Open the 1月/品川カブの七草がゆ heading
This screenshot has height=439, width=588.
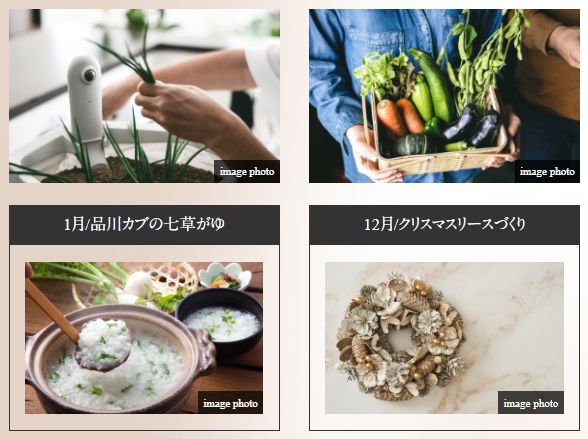coord(144,225)
